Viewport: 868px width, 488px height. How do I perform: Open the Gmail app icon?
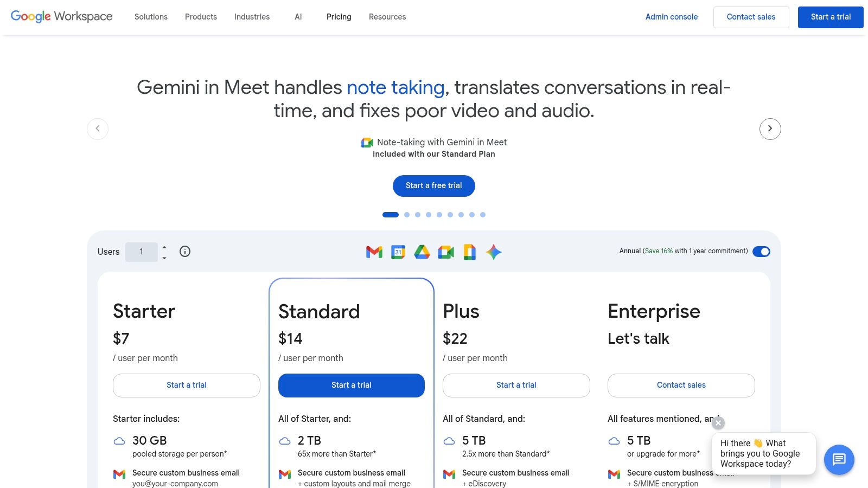(x=374, y=252)
